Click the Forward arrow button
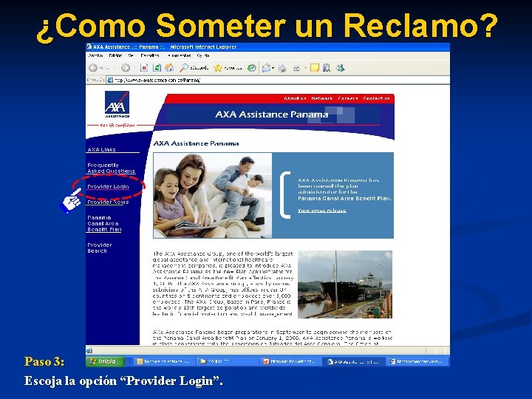Image resolution: width=532 pixels, height=399 pixels. click(126, 68)
